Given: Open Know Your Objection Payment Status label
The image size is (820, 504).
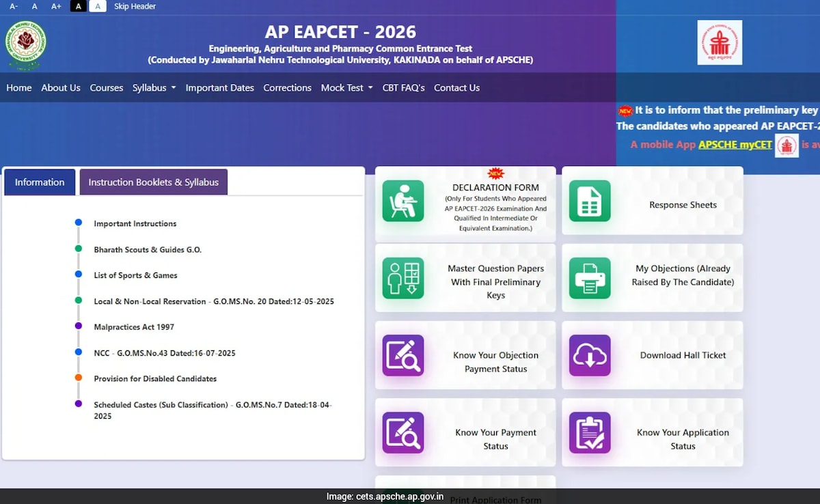Looking at the screenshot, I should (496, 362).
